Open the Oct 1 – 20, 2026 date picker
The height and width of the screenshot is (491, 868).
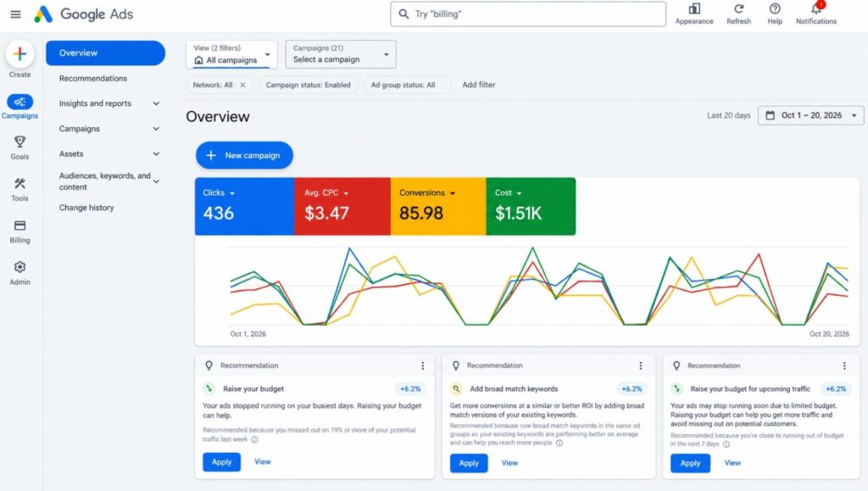point(810,115)
